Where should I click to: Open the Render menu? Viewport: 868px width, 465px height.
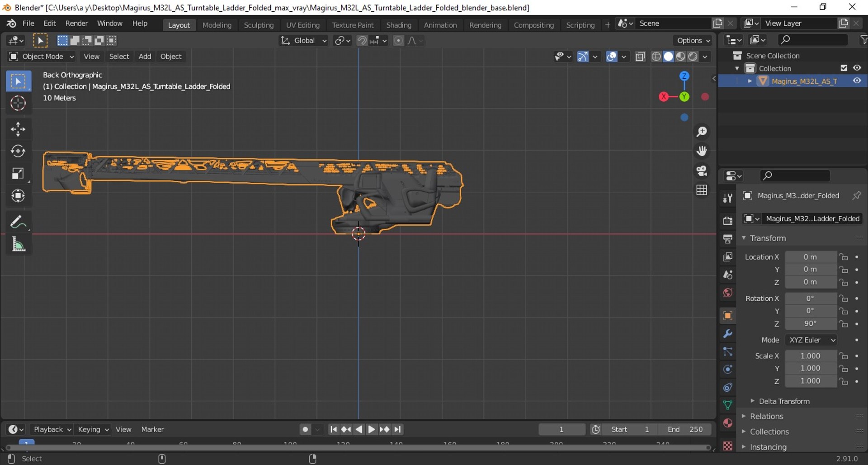tap(76, 24)
